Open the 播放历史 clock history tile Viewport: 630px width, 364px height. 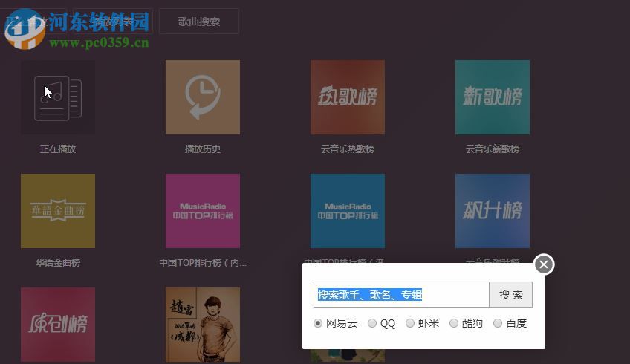coord(203,97)
